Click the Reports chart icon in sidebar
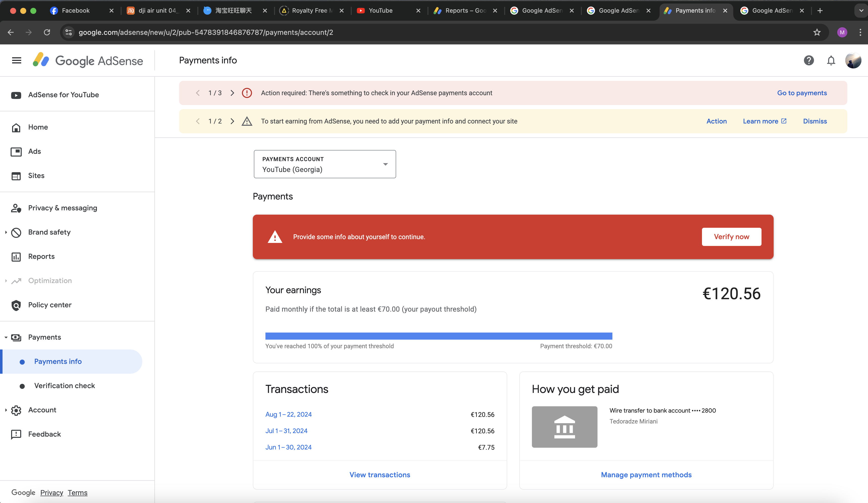Screen dimensions: 868x503 point(16,257)
